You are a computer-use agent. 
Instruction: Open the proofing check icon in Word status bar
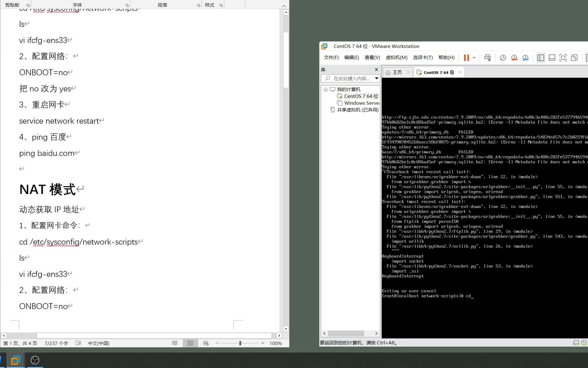click(x=78, y=343)
